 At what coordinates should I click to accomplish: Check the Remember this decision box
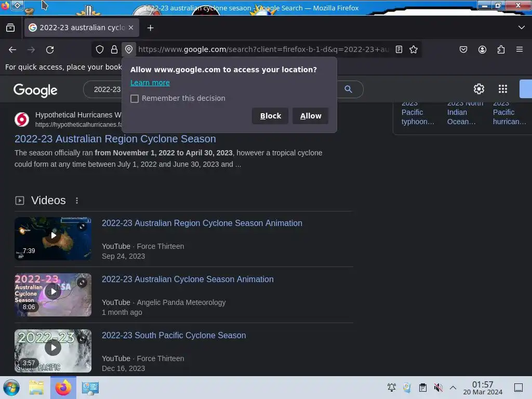click(135, 98)
